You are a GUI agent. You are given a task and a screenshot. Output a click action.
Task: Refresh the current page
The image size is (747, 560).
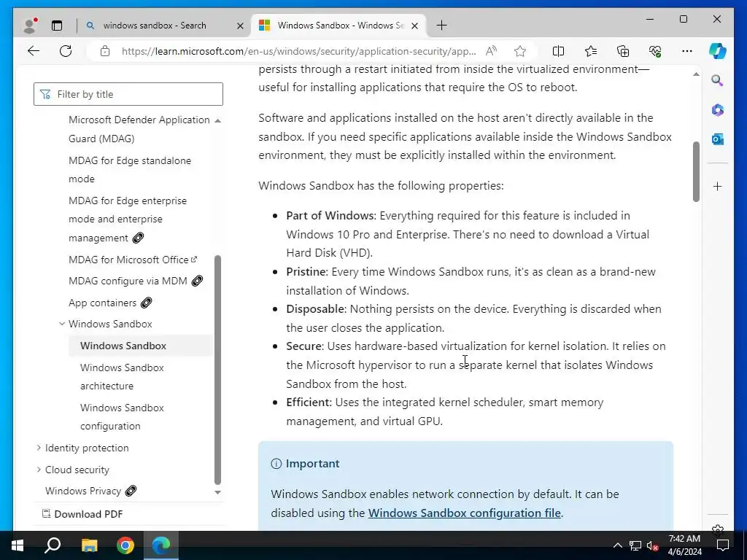click(x=66, y=51)
